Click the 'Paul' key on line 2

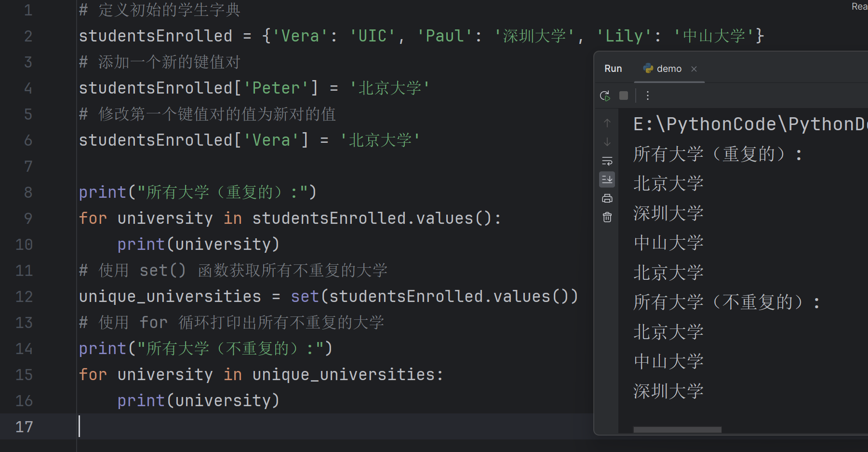click(x=444, y=36)
